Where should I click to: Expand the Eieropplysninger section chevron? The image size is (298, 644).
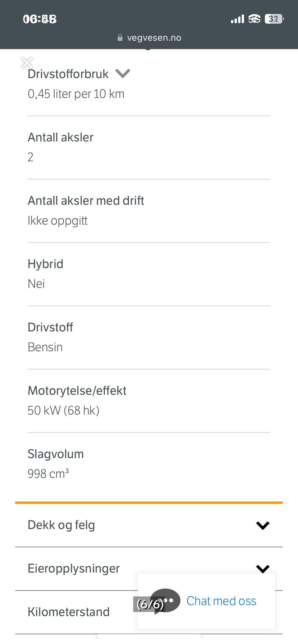[263, 568]
